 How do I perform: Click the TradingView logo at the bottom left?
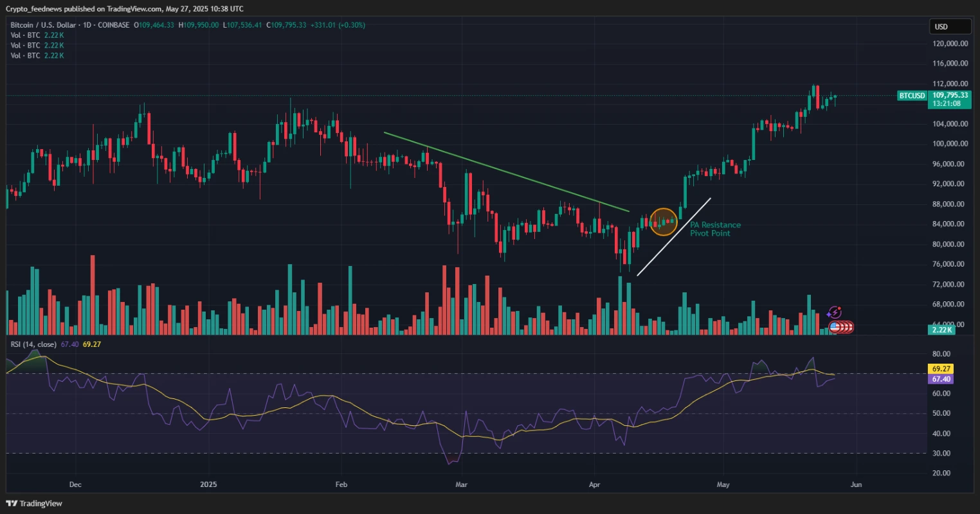[x=34, y=504]
